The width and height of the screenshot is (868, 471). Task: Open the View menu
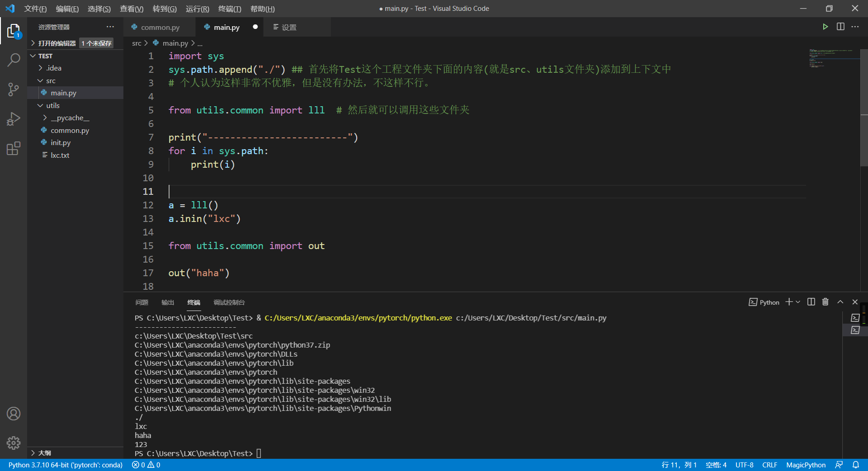click(x=132, y=9)
